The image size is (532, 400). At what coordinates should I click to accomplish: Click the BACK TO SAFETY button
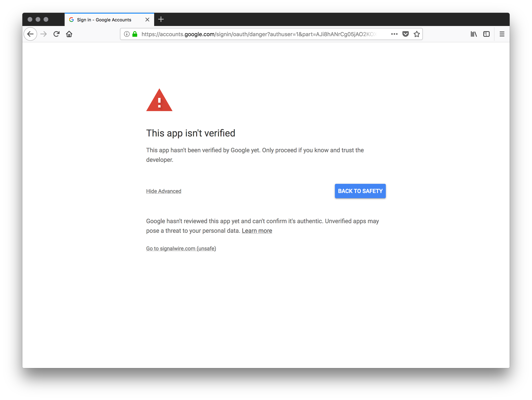360,191
